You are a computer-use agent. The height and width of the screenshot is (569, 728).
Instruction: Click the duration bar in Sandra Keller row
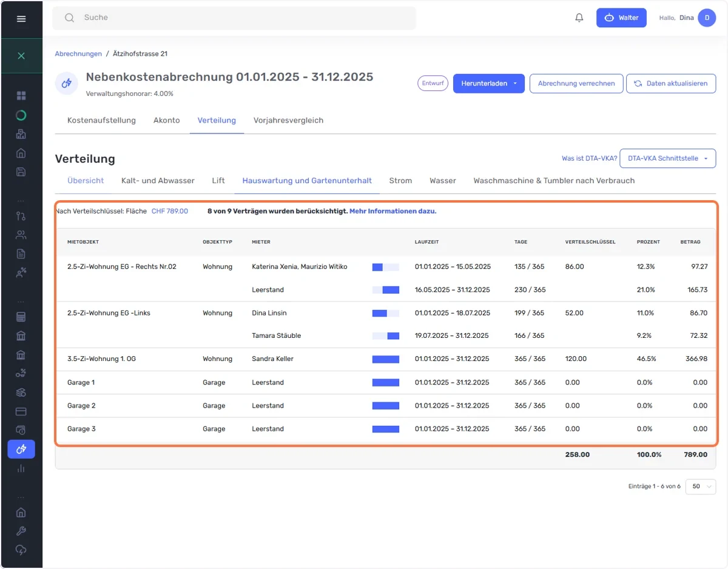[x=386, y=359]
